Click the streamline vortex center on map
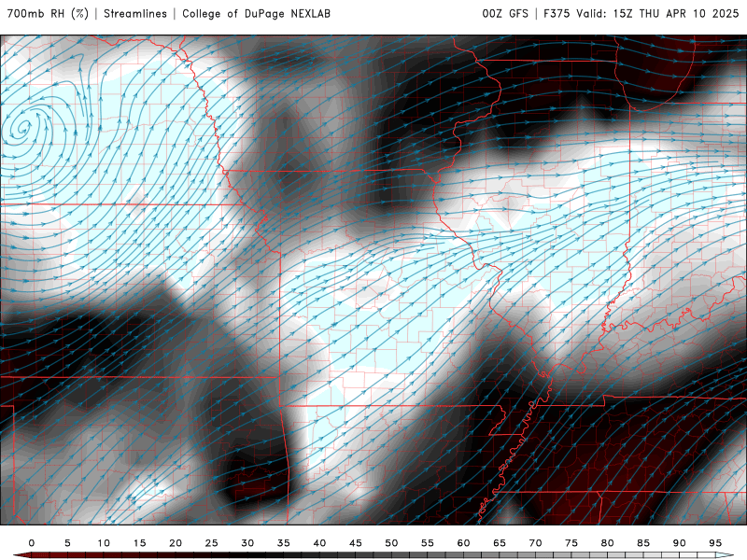Image resolution: width=747 pixels, height=560 pixels. point(22,128)
